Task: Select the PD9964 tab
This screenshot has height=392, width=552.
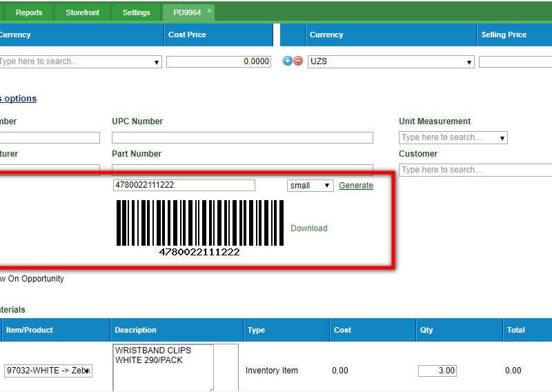Action: (187, 12)
